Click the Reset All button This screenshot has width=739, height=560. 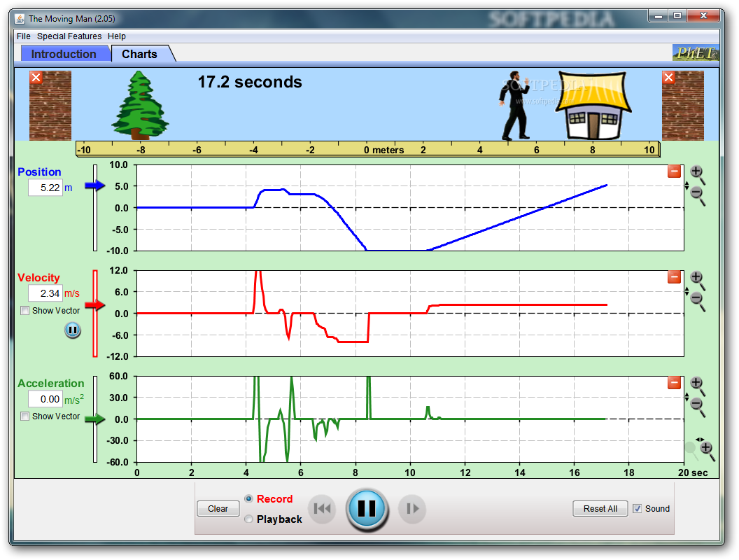[600, 509]
